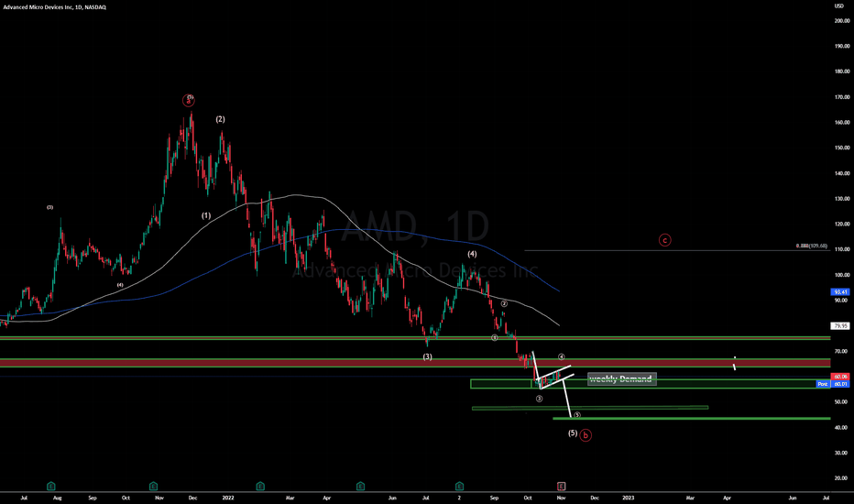Click the 20.00 price axis label
This screenshot has width=854, height=504.
[842, 477]
